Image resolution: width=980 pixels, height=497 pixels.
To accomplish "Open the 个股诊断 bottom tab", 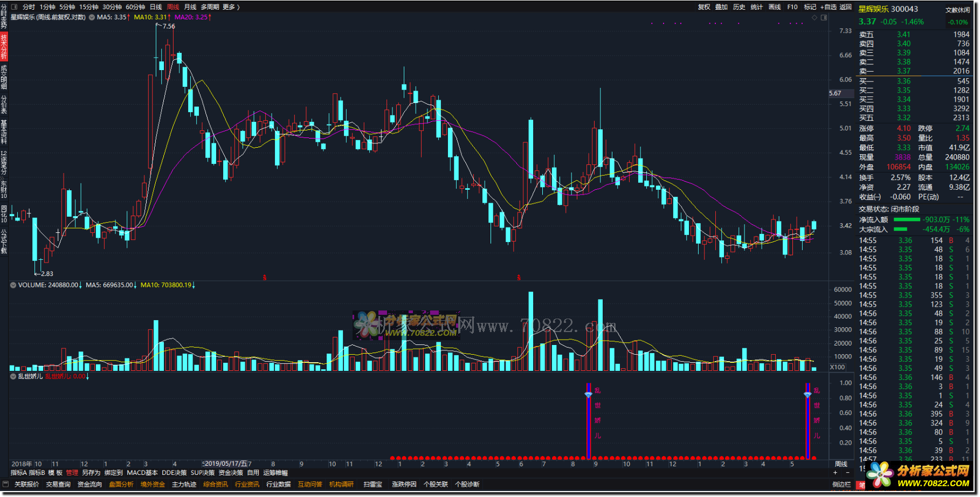I will pyautogui.click(x=467, y=484).
